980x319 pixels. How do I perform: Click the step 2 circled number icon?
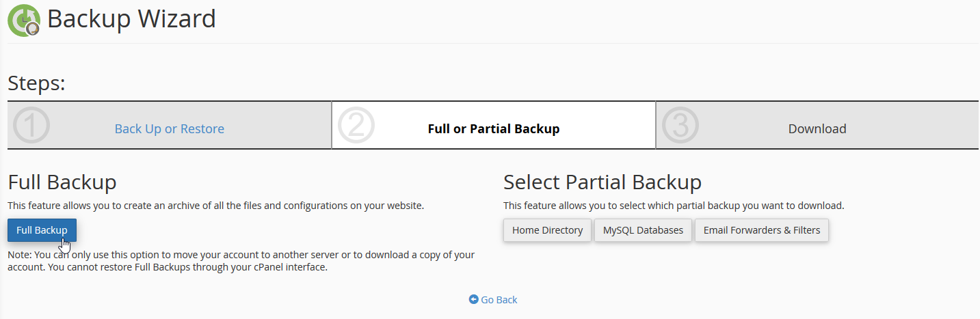(x=356, y=126)
